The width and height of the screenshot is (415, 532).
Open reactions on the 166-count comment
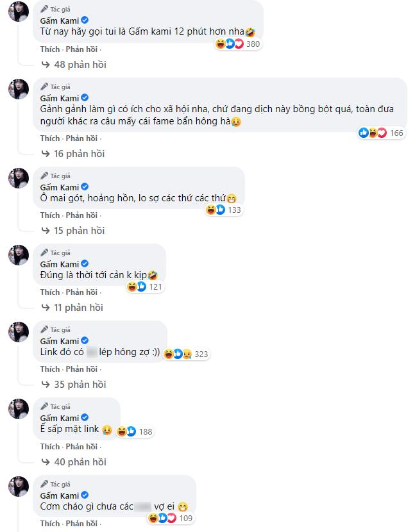(x=373, y=133)
